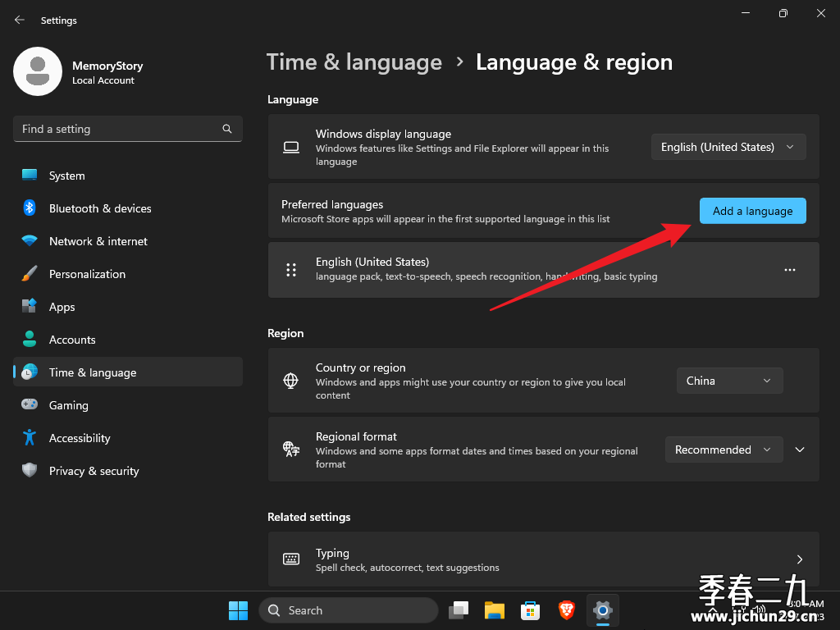The image size is (840, 630).
Task: Open Gaming settings
Action: [x=127, y=405]
